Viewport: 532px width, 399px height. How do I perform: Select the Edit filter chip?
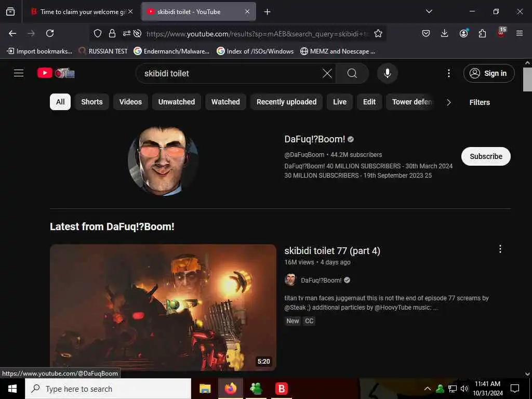(x=369, y=102)
